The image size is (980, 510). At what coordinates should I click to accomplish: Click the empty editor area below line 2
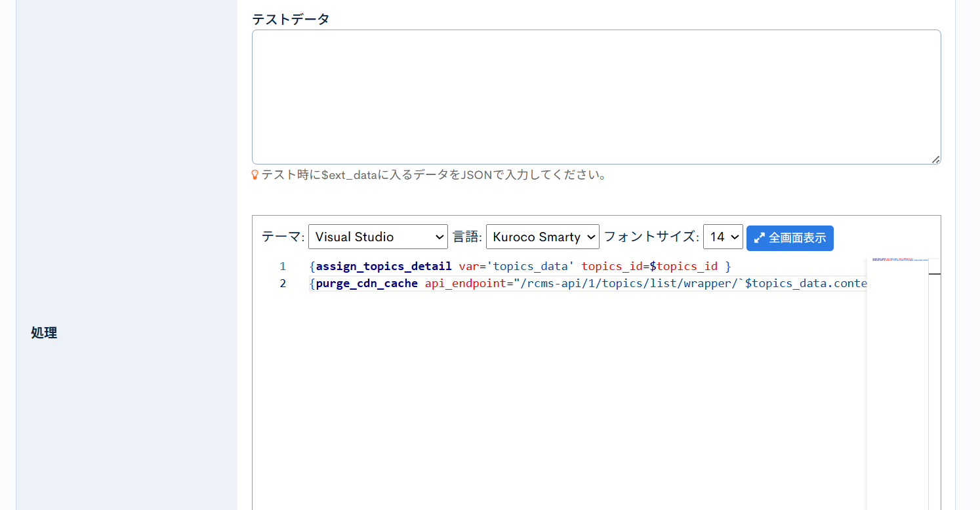point(558,393)
